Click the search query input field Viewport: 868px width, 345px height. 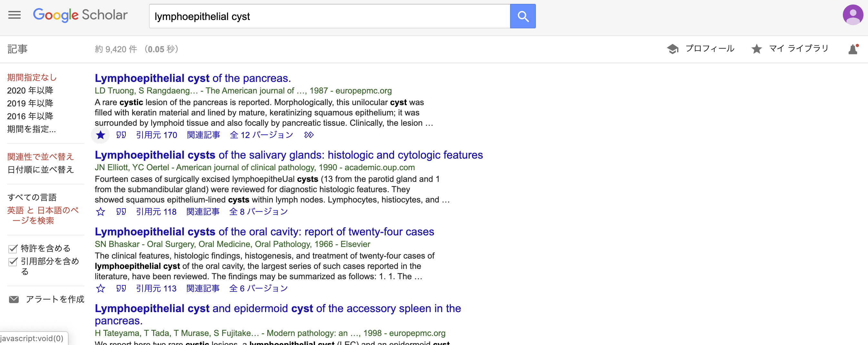pos(329,16)
